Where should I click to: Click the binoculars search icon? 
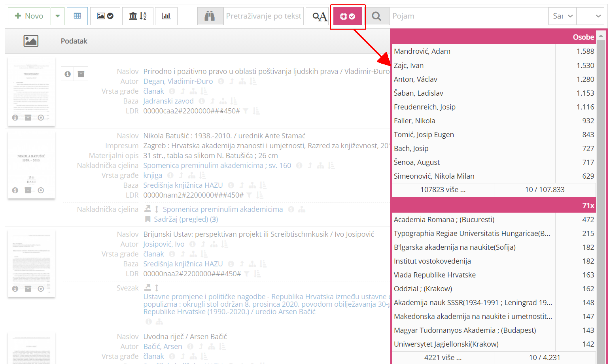[210, 16]
